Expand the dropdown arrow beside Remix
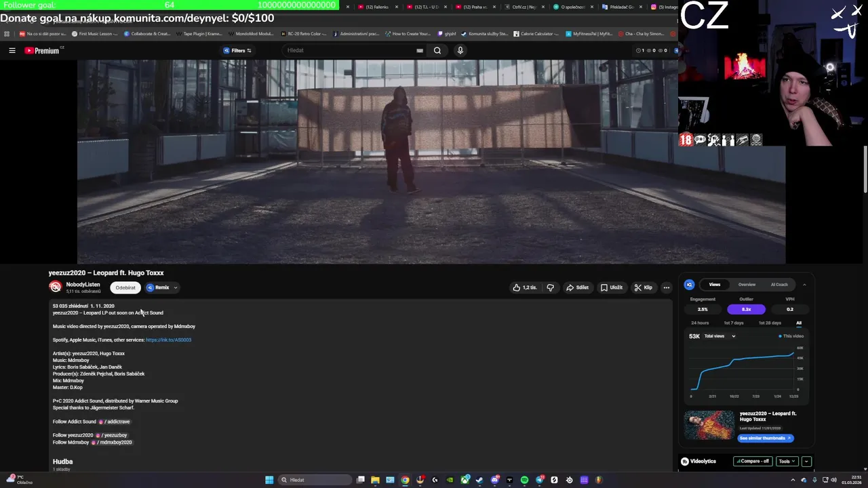Screen dimensions: 868x488 click(175, 287)
